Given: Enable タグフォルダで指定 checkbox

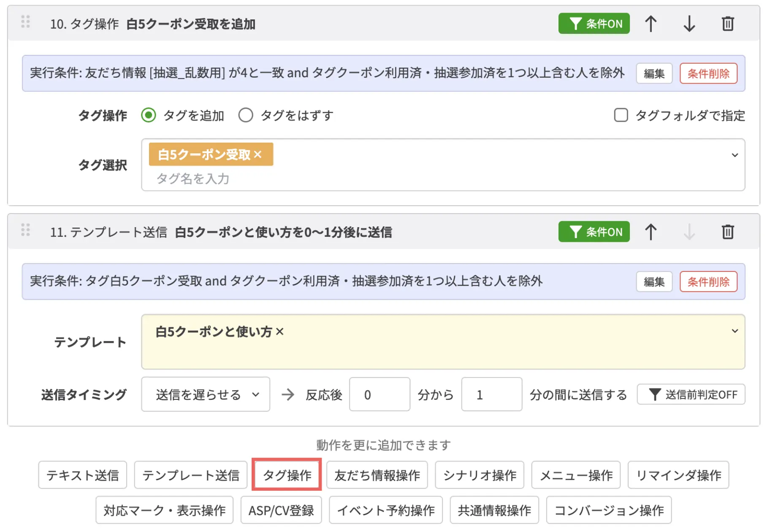Looking at the screenshot, I should (x=621, y=115).
